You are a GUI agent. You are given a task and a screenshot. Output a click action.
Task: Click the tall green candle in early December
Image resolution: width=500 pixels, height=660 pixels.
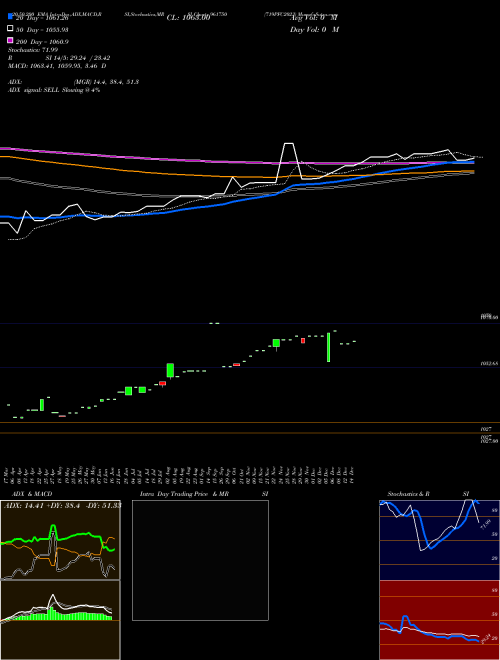[328, 347]
